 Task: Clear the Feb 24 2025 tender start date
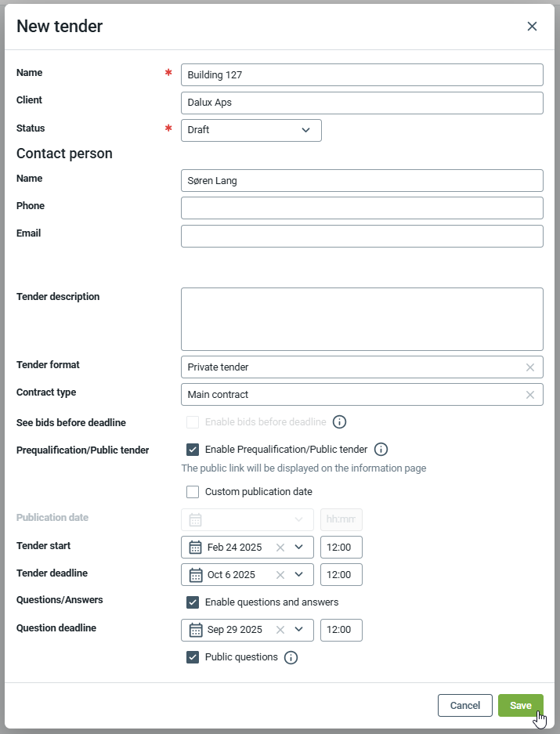point(280,548)
